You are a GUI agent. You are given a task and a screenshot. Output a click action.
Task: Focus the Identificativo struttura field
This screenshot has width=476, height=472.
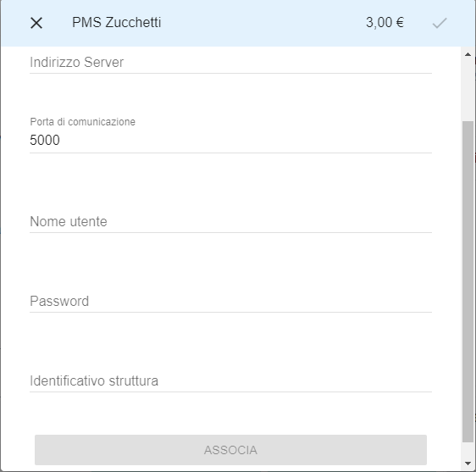point(230,380)
